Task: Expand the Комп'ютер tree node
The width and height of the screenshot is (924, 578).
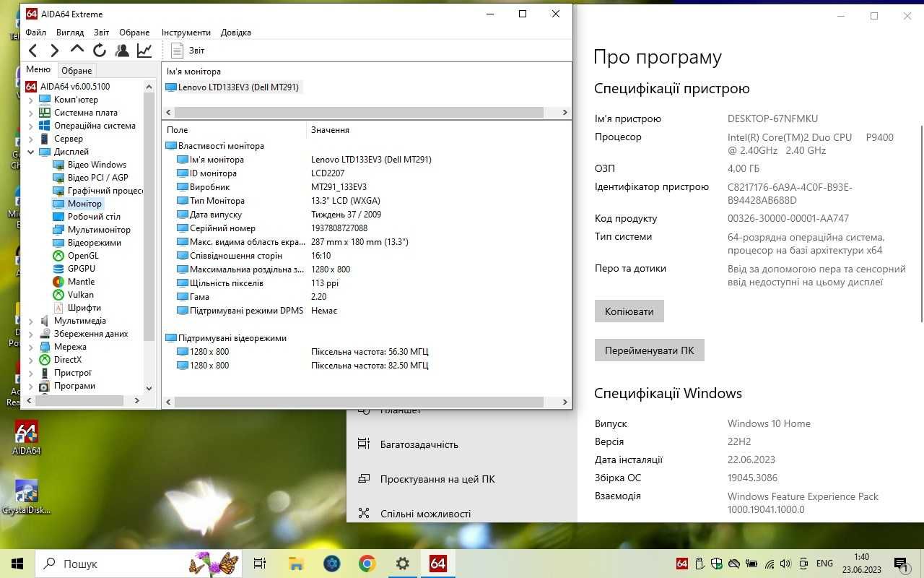Action: pyautogui.click(x=31, y=100)
